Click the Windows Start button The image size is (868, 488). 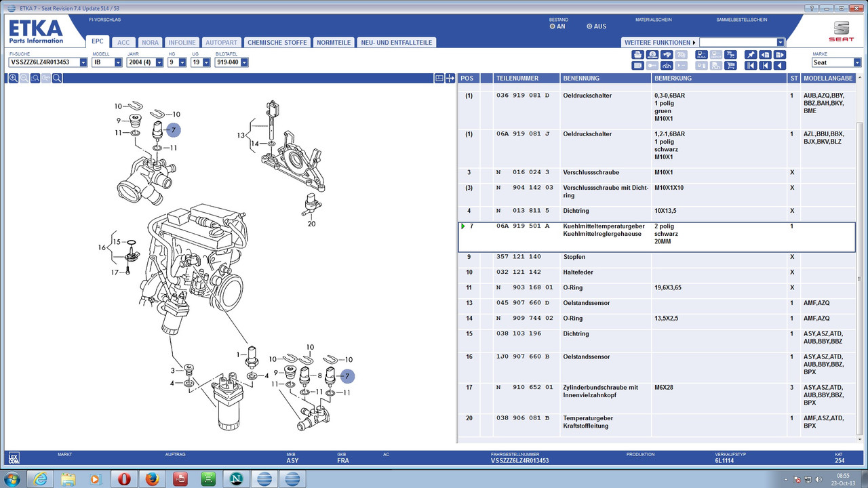coord(14,479)
